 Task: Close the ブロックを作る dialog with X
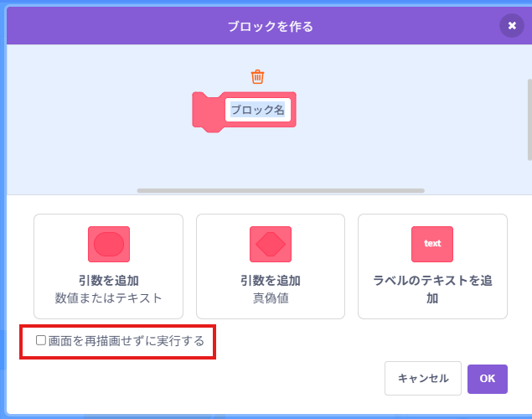coord(512,25)
